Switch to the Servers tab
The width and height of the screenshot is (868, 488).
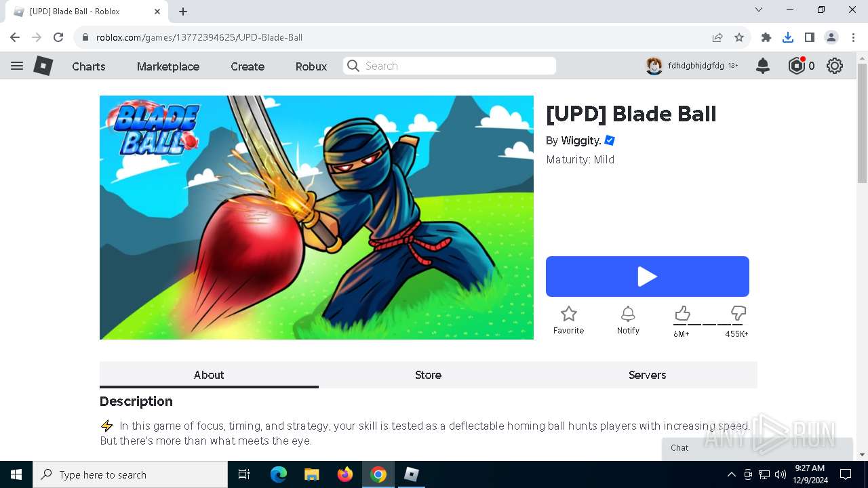[648, 375]
